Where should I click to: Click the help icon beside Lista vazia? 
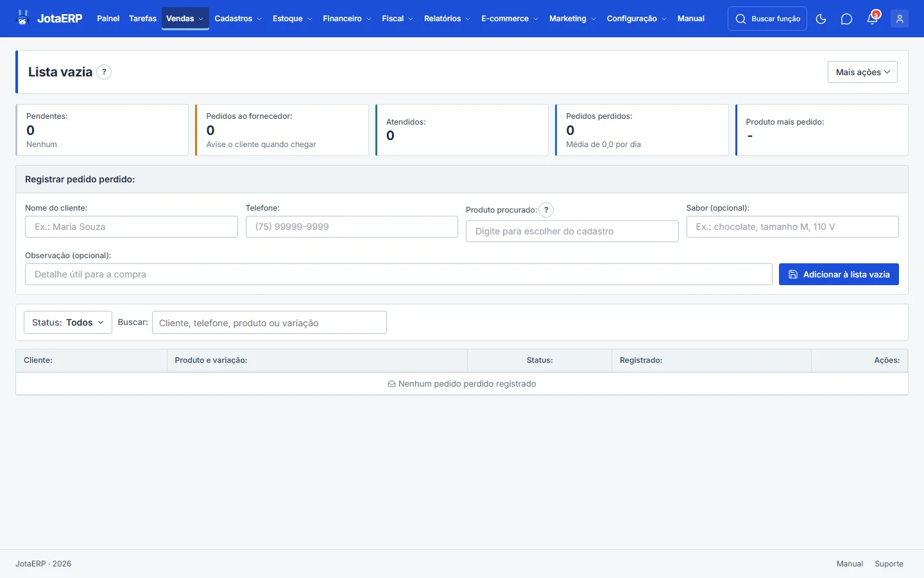[x=104, y=72]
